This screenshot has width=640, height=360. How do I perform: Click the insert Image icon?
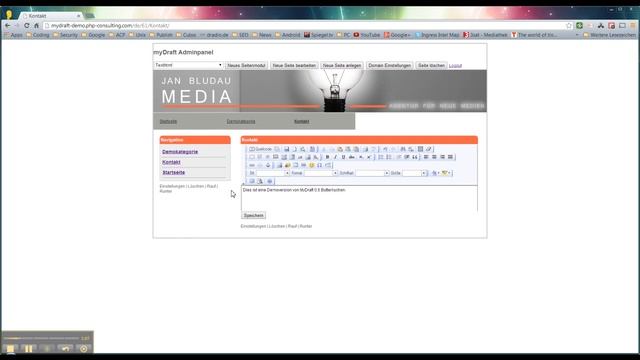[x=279, y=165]
